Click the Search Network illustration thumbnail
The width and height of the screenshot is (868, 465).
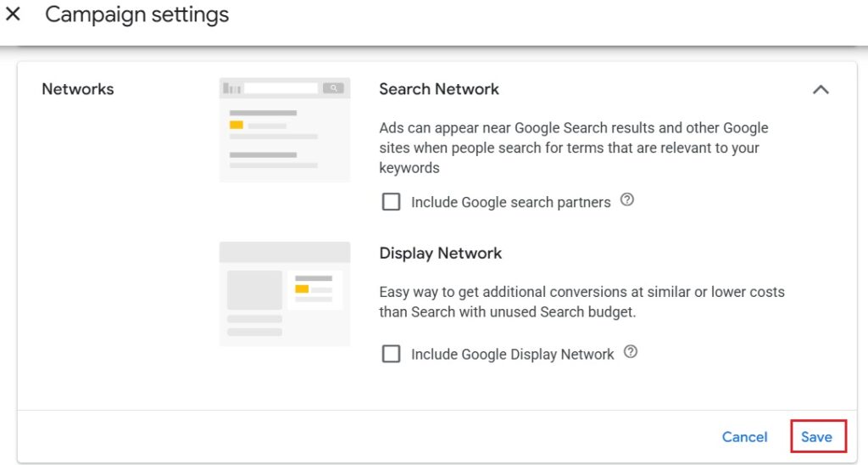(x=284, y=129)
